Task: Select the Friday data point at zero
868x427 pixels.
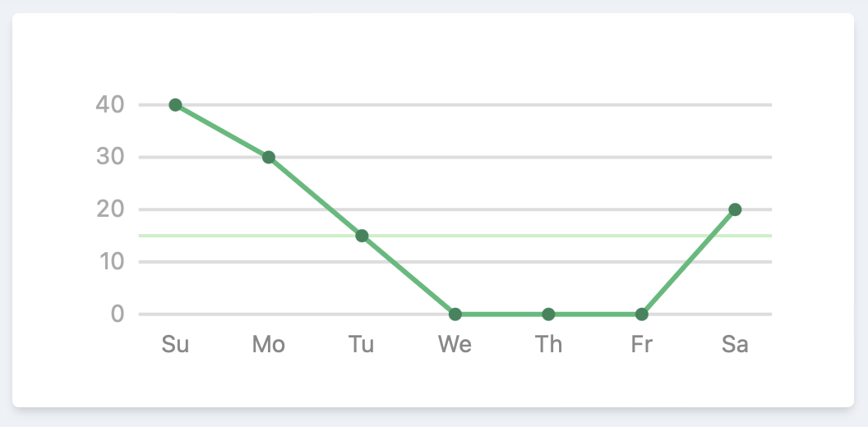Action: coord(642,315)
